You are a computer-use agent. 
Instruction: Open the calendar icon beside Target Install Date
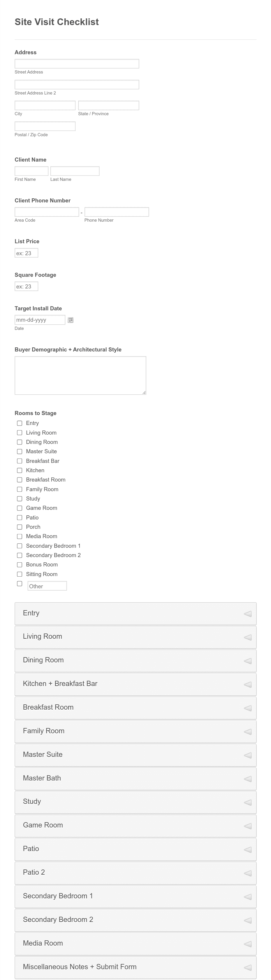coord(70,320)
